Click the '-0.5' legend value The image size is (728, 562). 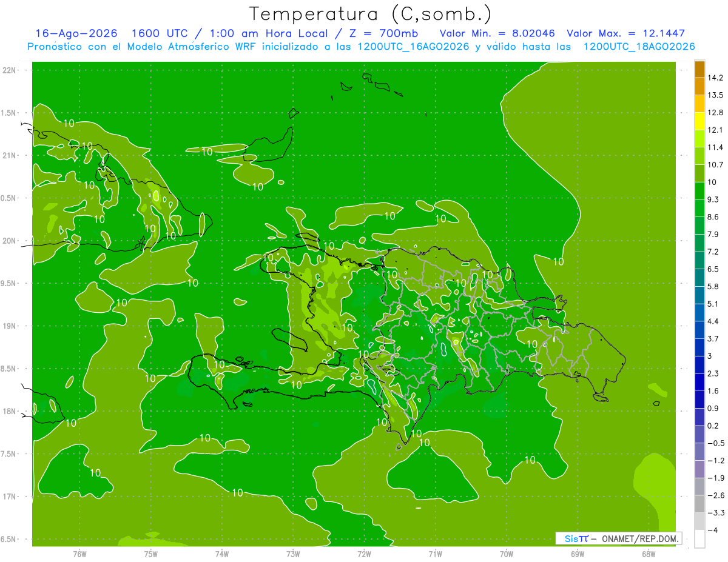(x=716, y=443)
